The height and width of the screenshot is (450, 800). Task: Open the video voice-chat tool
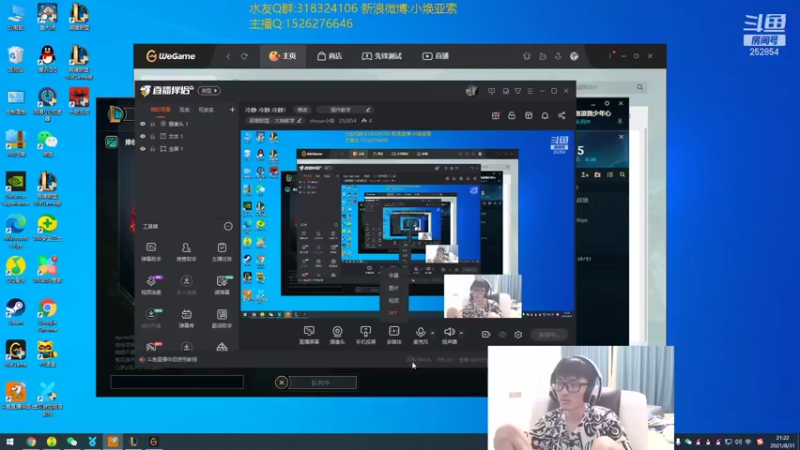(x=151, y=285)
